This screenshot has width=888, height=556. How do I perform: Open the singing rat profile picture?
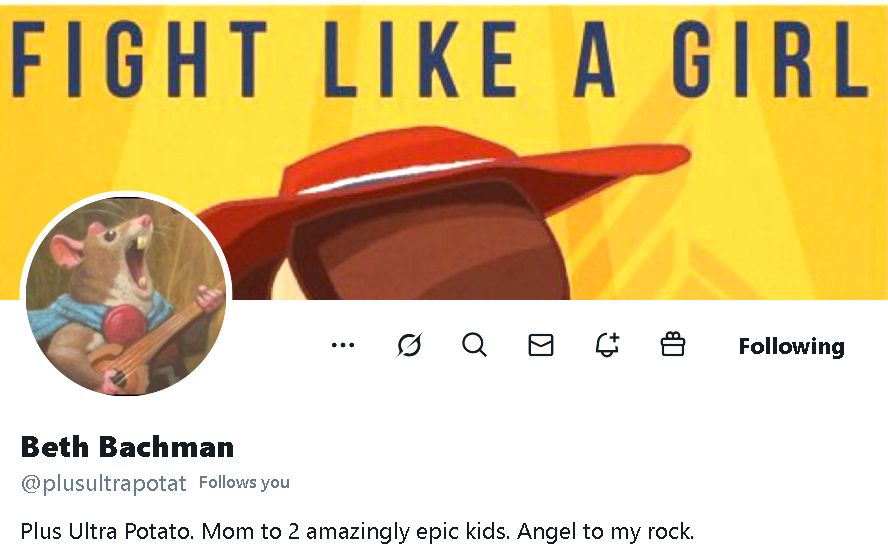point(126,294)
